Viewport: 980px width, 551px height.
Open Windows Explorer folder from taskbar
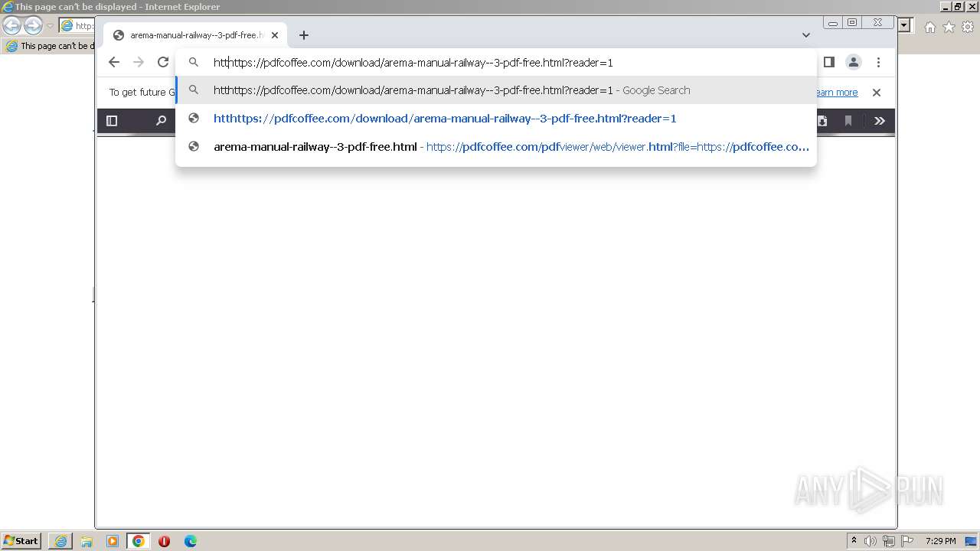87,541
